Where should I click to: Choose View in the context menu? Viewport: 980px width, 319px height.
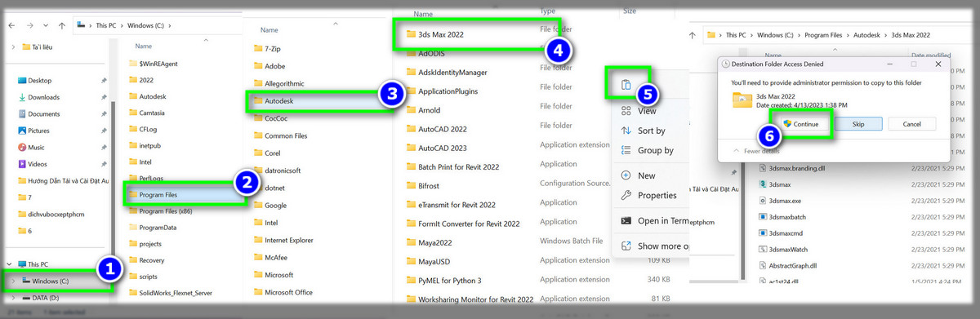click(x=647, y=111)
